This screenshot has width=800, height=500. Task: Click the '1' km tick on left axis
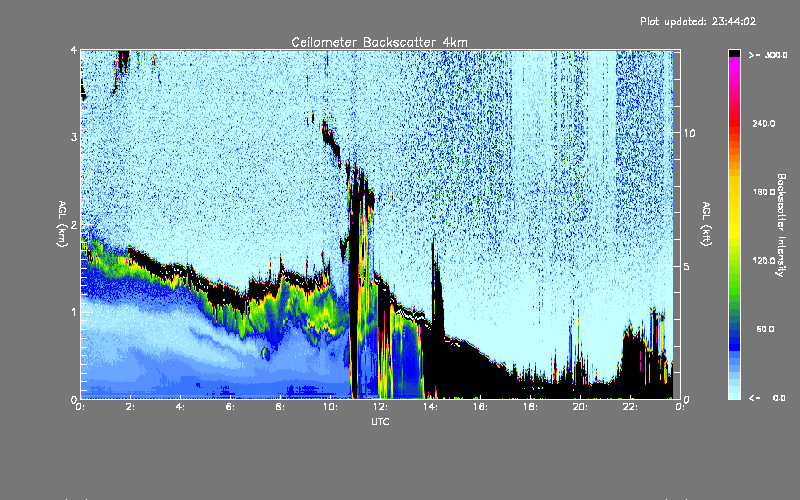74,312
